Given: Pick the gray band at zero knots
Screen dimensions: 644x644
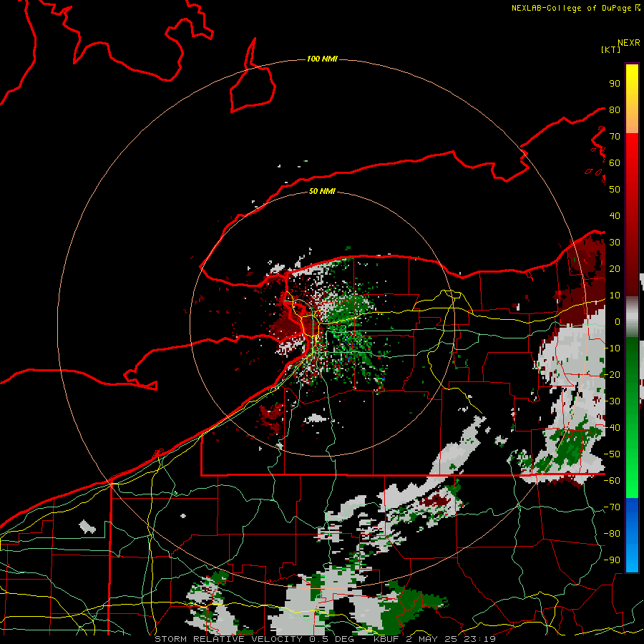Looking at the screenshot, I should (632, 317).
